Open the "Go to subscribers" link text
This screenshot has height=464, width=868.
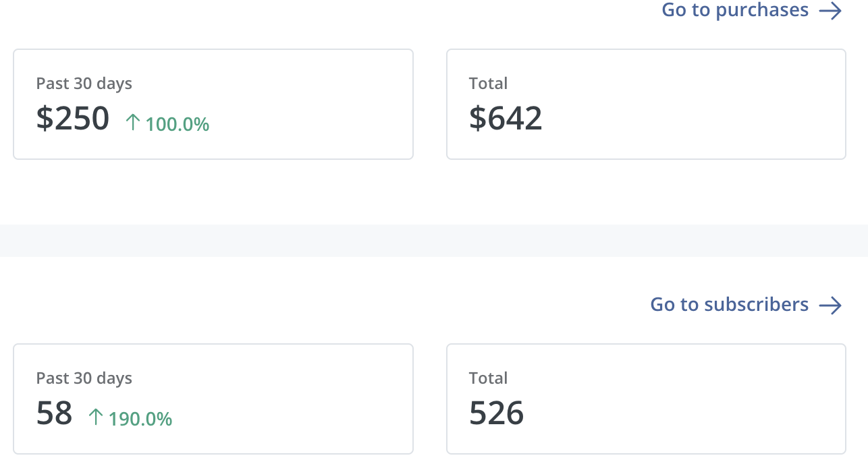point(729,305)
